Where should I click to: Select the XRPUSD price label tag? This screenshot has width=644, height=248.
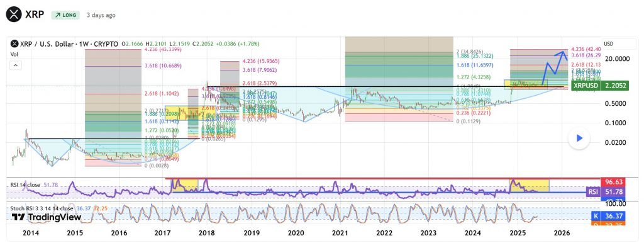(586, 86)
